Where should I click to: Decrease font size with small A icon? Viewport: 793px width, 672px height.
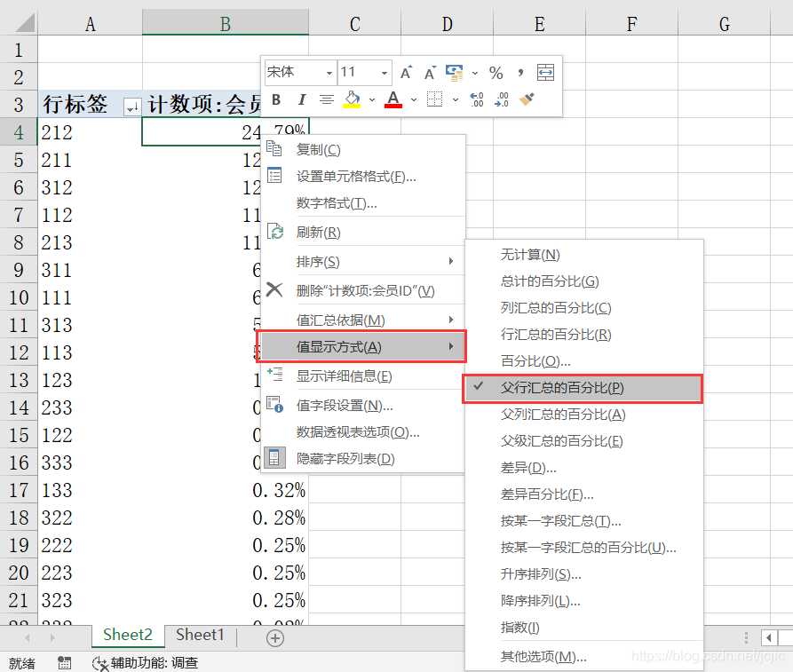coord(430,73)
